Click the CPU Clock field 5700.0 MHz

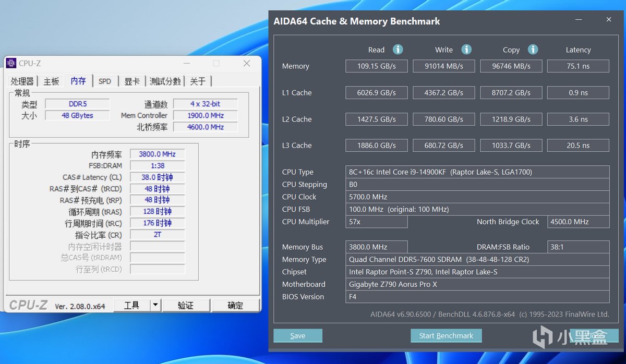477,197
